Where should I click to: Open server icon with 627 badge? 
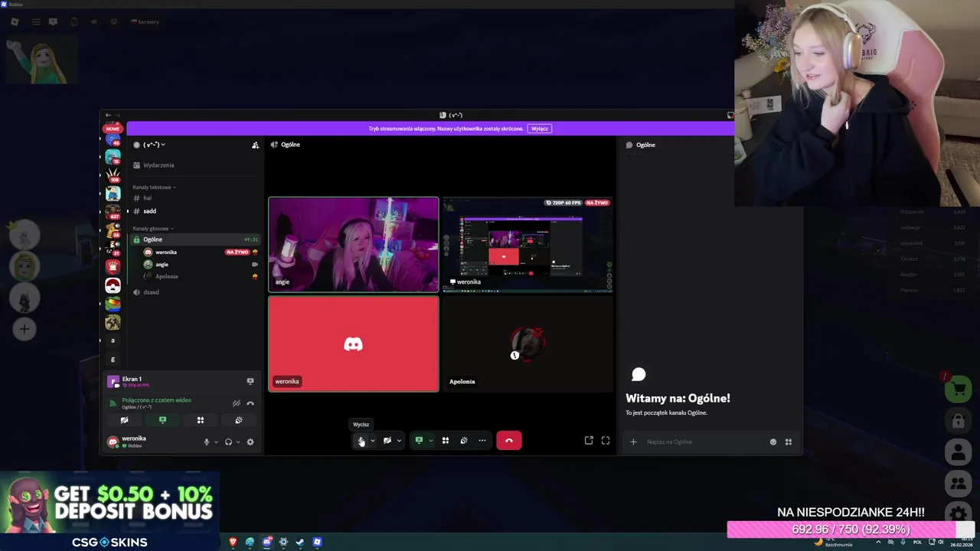point(113,212)
